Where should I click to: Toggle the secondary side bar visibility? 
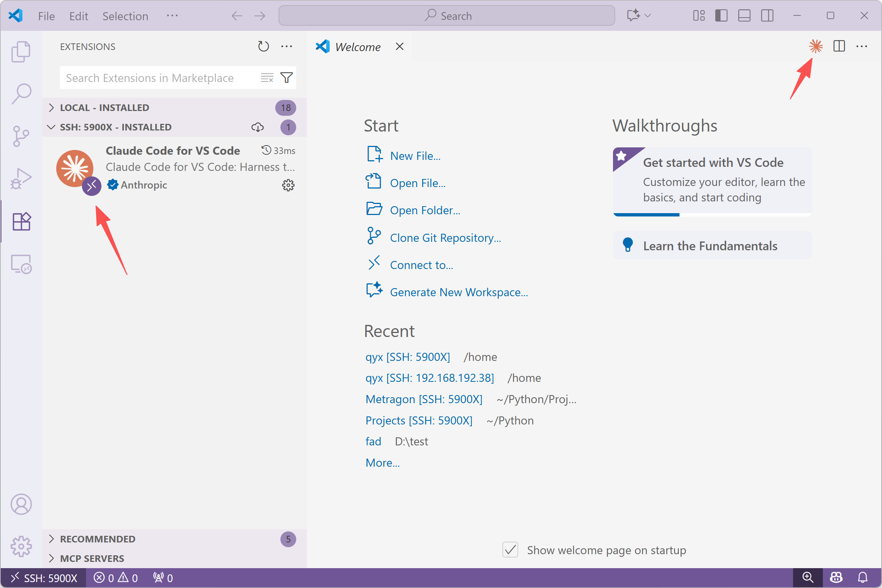tap(767, 15)
